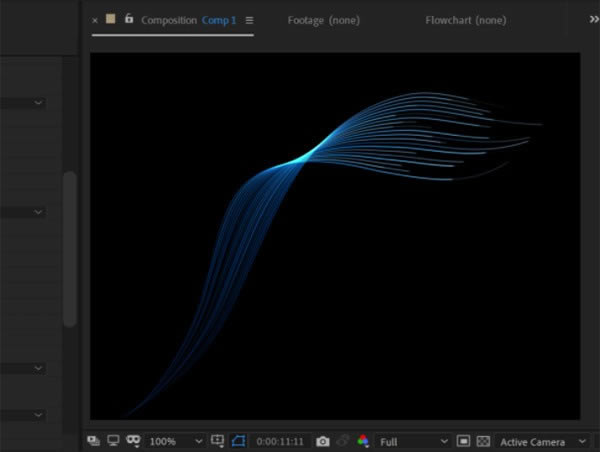
Task: Close the Composition Comp 1 panel tab
Action: pyautogui.click(x=95, y=21)
